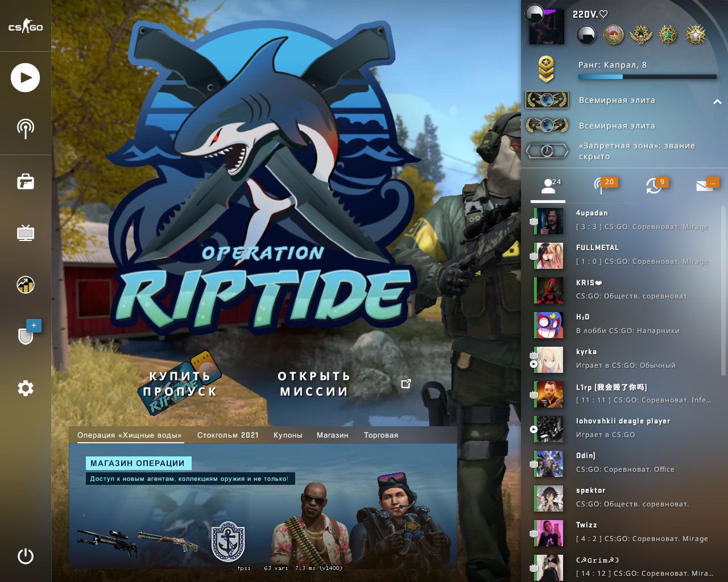
Task: Switch to the friends list tab with 24
Action: 548,186
